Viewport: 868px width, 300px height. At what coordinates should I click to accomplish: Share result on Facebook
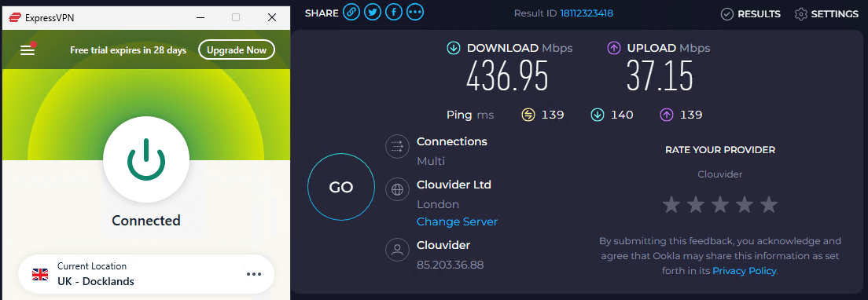(x=394, y=13)
